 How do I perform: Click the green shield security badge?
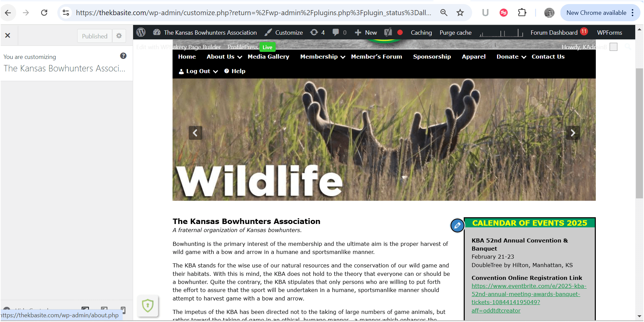148,306
